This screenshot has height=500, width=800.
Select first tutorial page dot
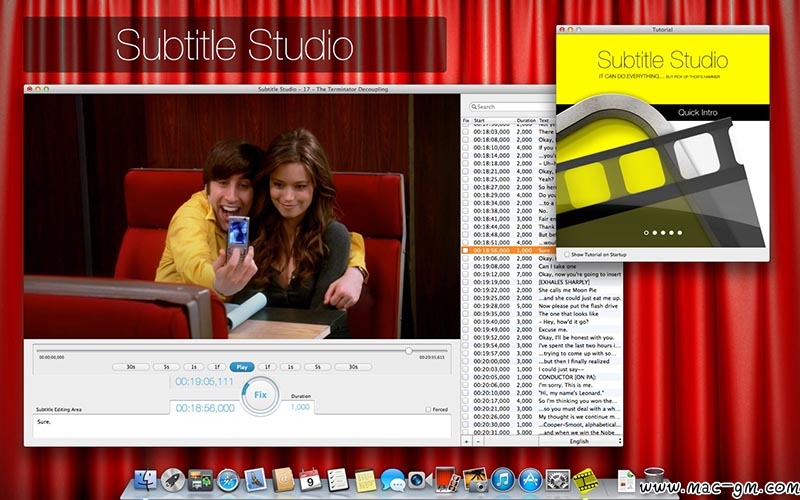[646, 233]
